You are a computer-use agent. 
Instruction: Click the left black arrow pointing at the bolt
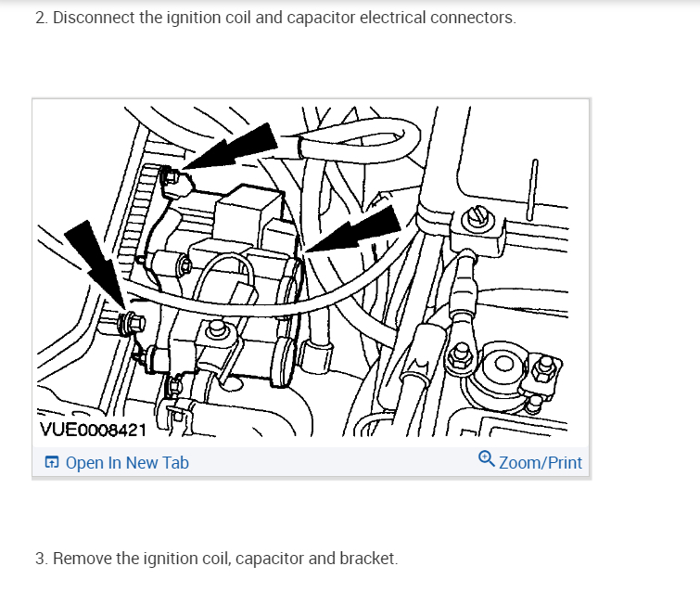coord(95,264)
